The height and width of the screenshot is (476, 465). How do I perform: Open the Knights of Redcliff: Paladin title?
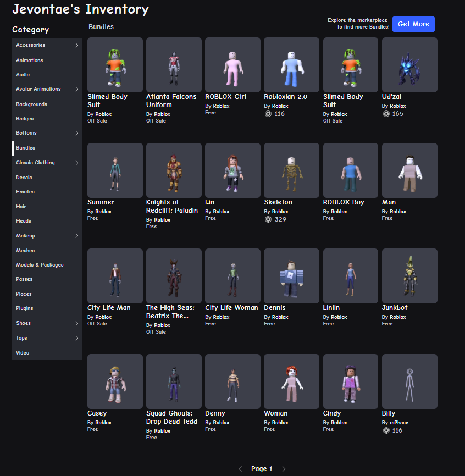[172, 206]
